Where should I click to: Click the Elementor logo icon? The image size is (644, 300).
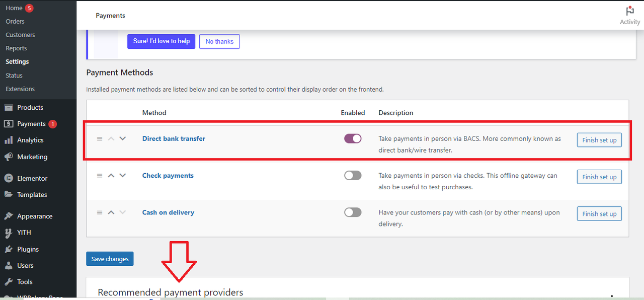point(9,178)
